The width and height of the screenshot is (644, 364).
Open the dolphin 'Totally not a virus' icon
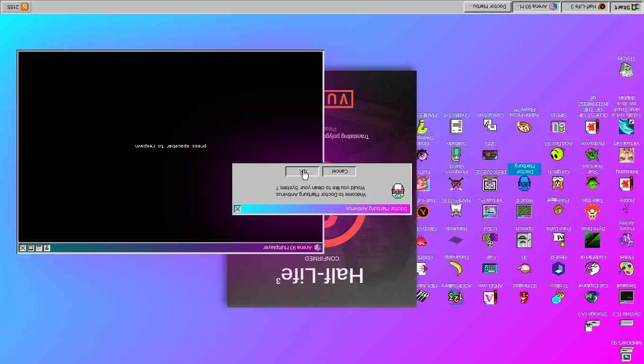(x=626, y=127)
